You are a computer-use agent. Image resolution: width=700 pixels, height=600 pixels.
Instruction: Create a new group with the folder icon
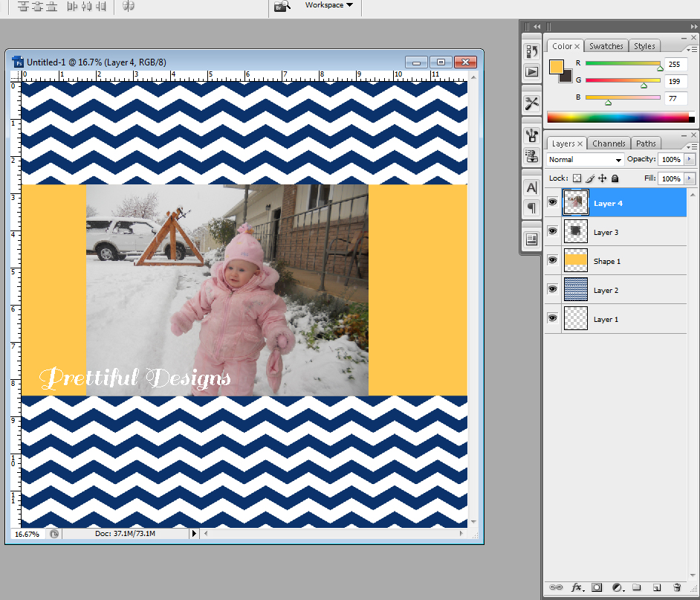[635, 587]
